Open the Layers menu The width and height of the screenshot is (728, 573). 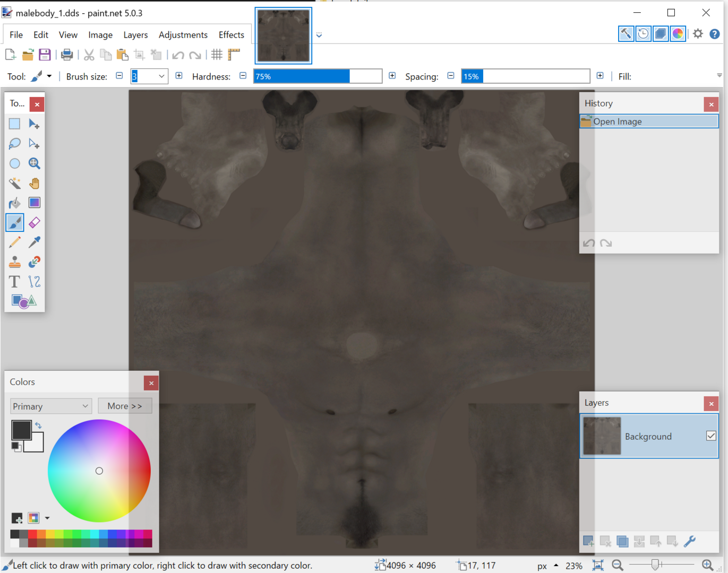(x=135, y=34)
